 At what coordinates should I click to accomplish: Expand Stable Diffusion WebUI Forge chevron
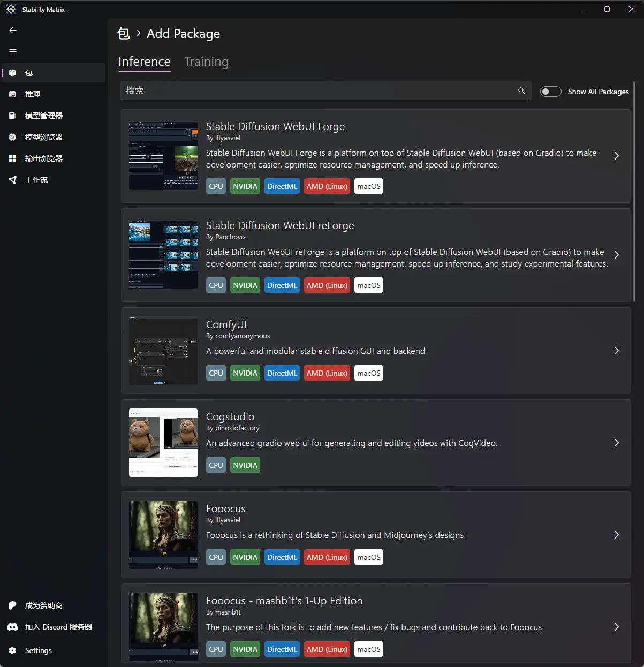pos(616,156)
